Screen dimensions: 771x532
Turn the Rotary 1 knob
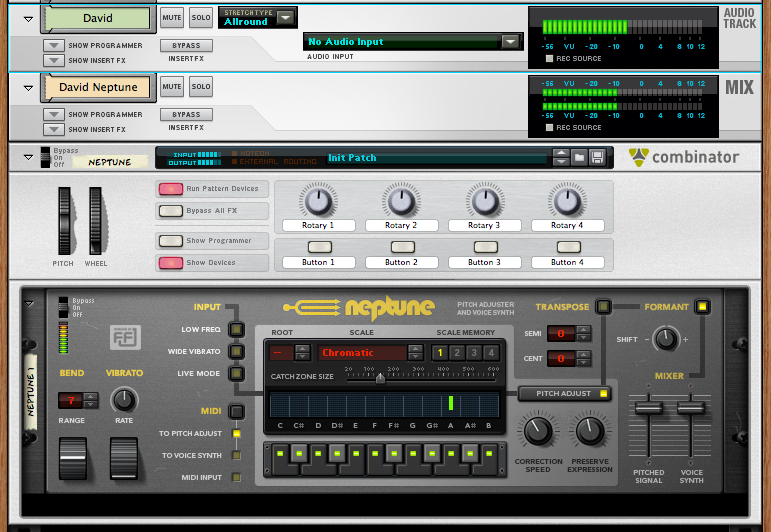pos(318,201)
